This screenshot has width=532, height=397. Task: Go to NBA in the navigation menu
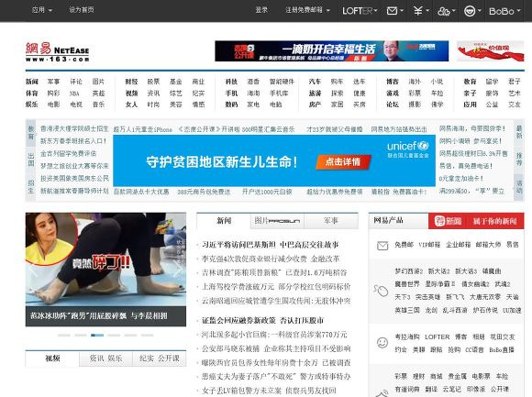[x=74, y=94]
